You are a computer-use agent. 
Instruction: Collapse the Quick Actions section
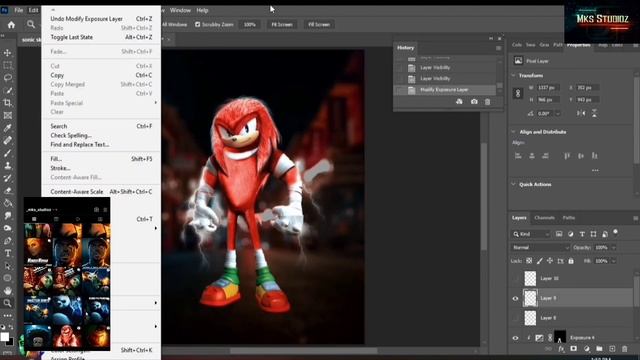(513, 184)
